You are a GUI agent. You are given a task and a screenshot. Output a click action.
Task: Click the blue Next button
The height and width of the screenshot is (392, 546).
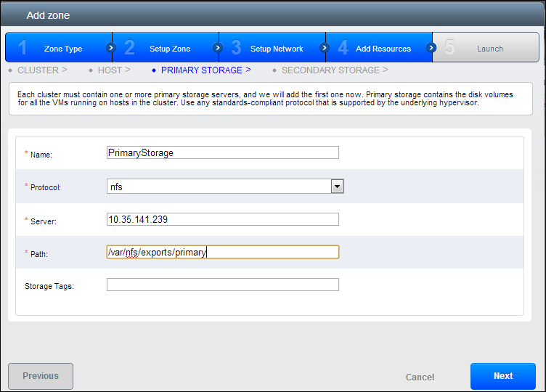pos(502,376)
